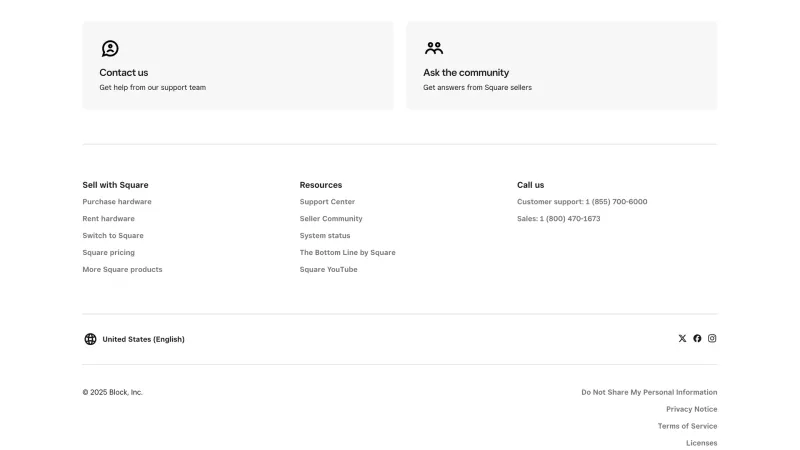Click the Contact us chat bubble icon

point(110,48)
